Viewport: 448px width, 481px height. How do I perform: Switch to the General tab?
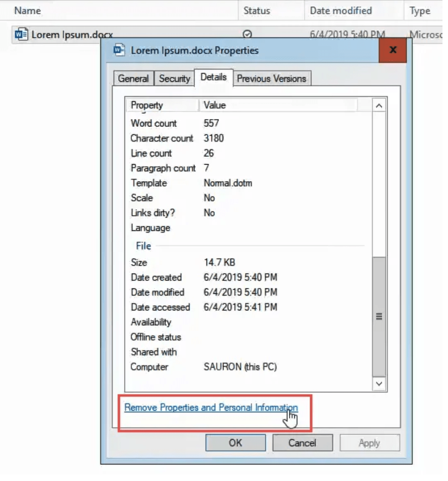133,79
